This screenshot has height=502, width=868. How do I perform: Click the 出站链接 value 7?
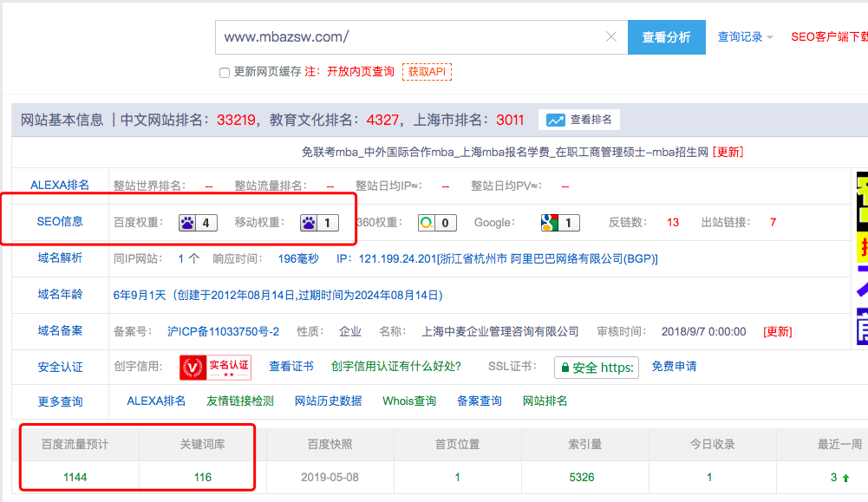773,223
